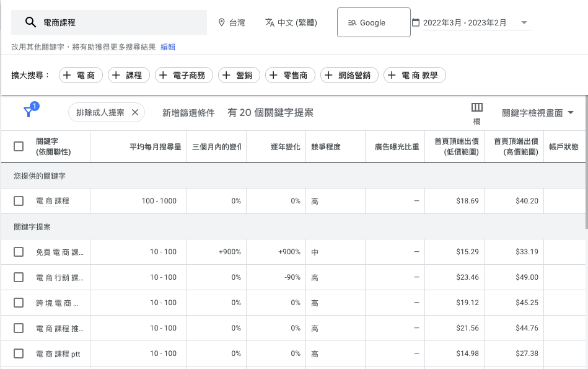Click the search magnifier icon
Image resolution: width=588 pixels, height=369 pixels.
(30, 22)
